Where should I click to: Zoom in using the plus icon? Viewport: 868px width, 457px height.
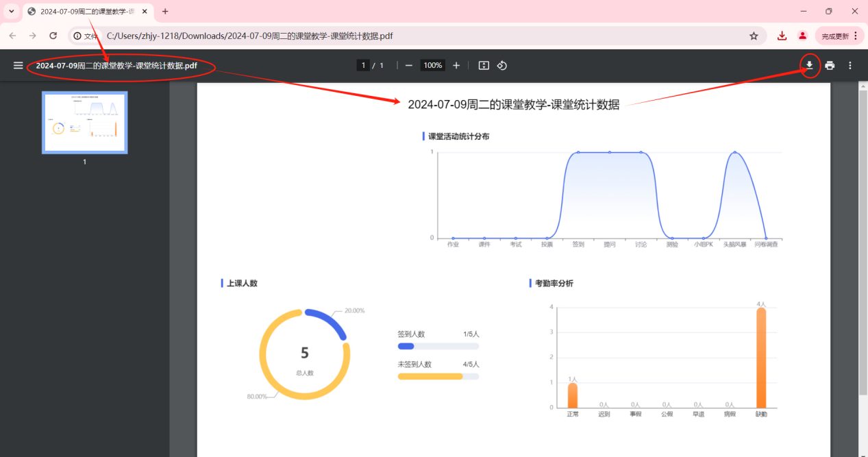[456, 65]
